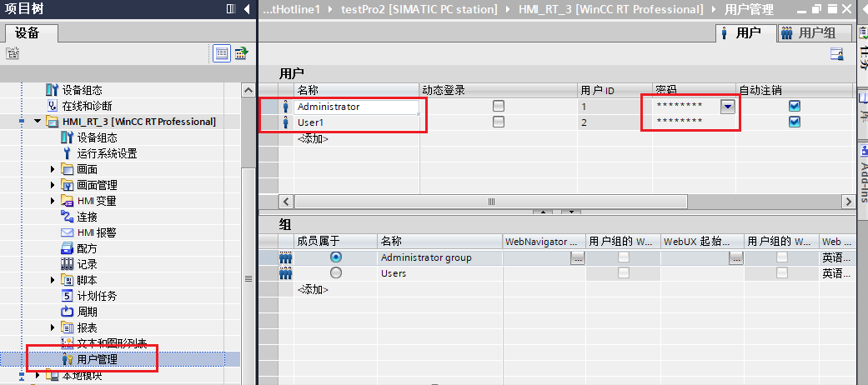Click <添加> in the users table
This screenshot has height=385, width=868.
(313, 138)
